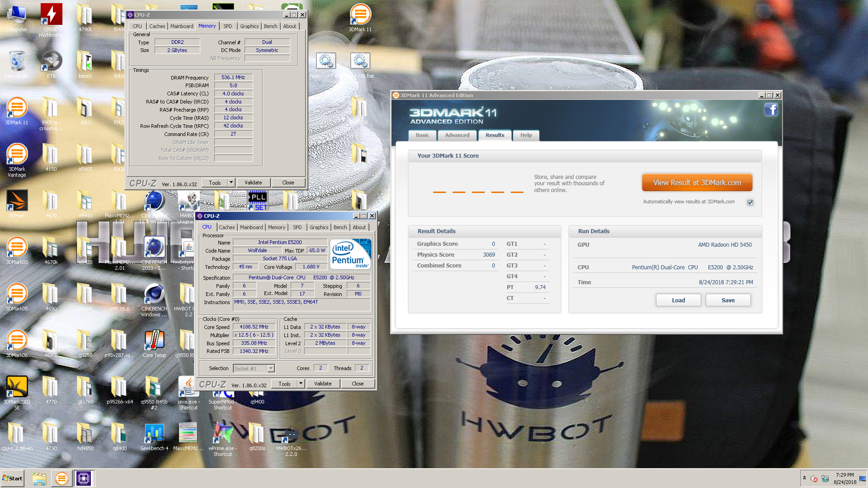Open the hpet OFF batch file icon

coord(325,64)
